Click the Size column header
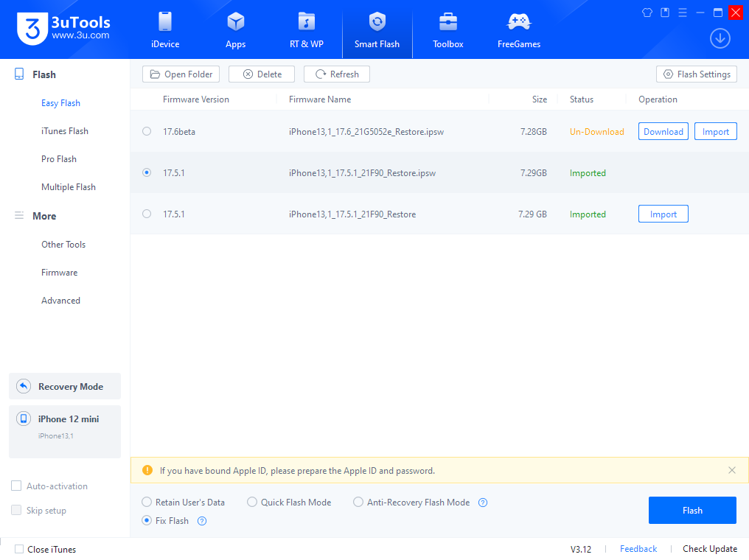749x560 pixels. (x=540, y=99)
